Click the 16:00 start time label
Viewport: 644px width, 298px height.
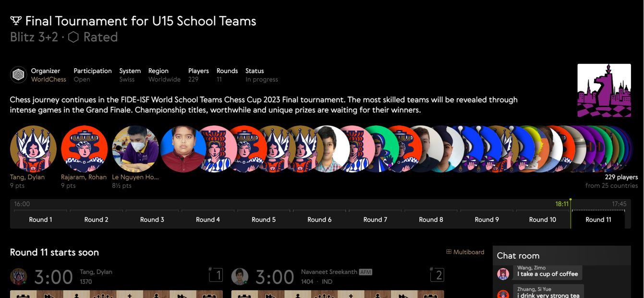click(x=22, y=204)
